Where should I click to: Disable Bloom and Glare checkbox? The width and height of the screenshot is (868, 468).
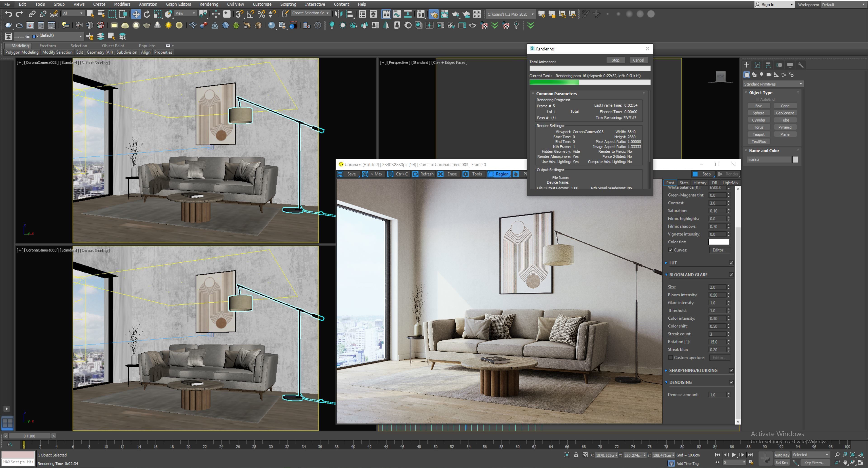coord(731,274)
